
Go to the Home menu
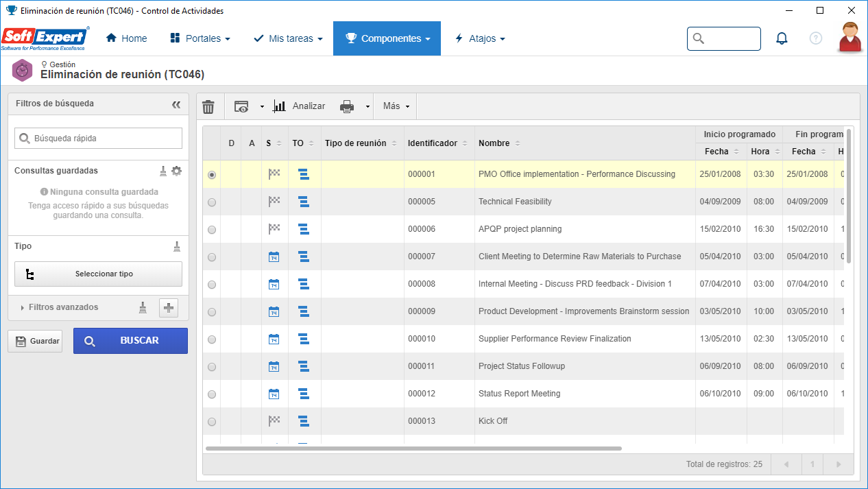tap(127, 38)
